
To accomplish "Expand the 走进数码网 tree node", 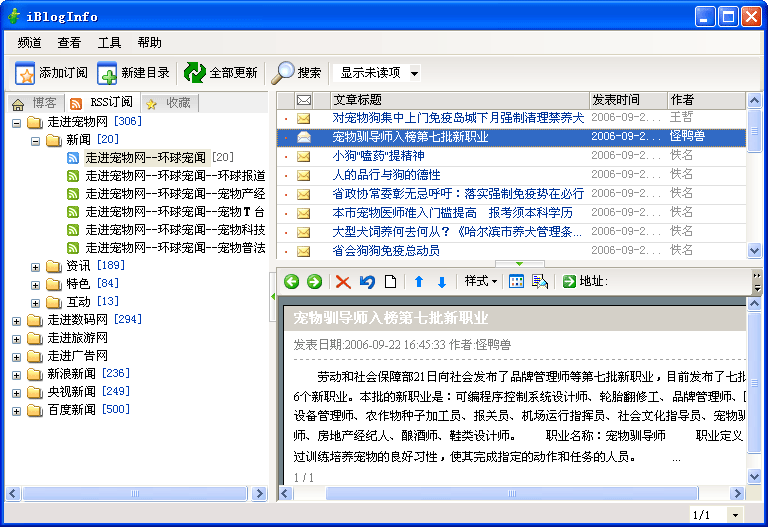I will pos(17,320).
